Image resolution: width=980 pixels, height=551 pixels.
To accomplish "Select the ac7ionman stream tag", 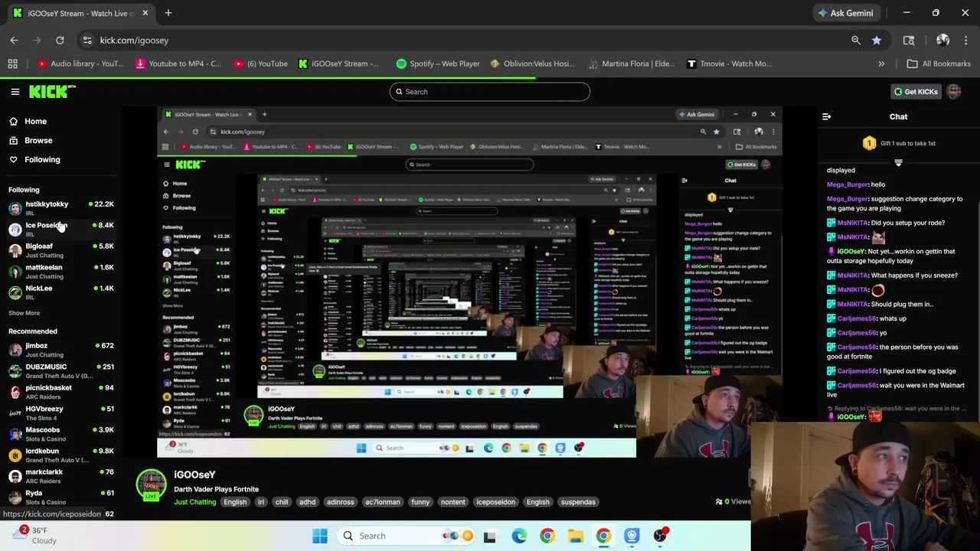I will (382, 502).
